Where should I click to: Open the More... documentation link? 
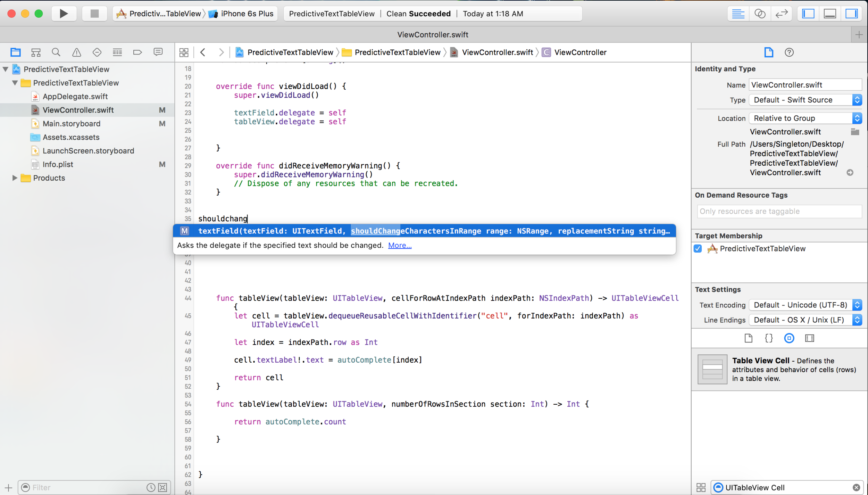[400, 245]
